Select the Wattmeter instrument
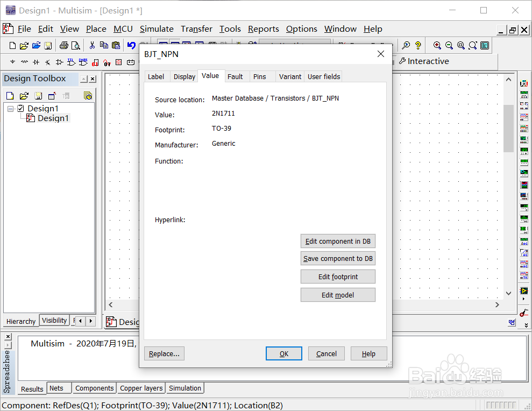Viewport: 532px width, 411px height. coord(524,106)
